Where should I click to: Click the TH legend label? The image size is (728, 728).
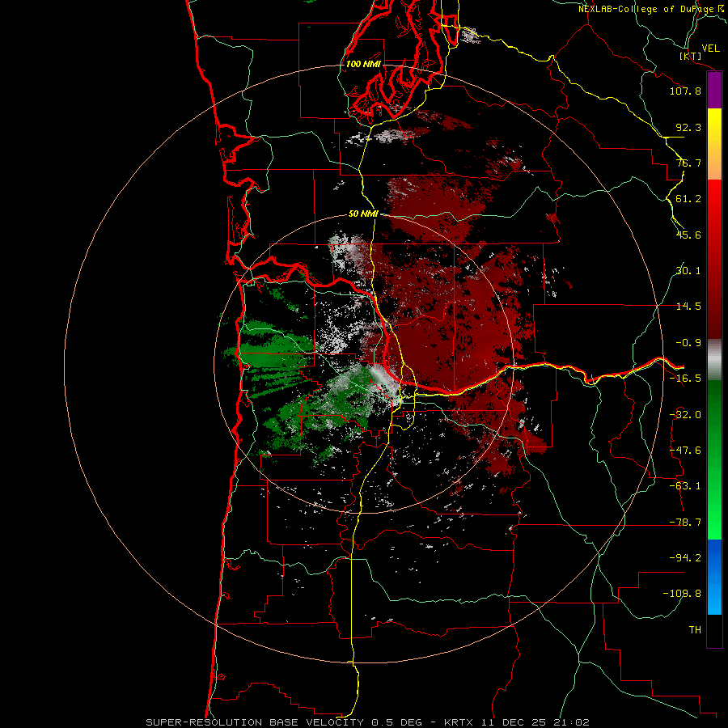(x=695, y=630)
